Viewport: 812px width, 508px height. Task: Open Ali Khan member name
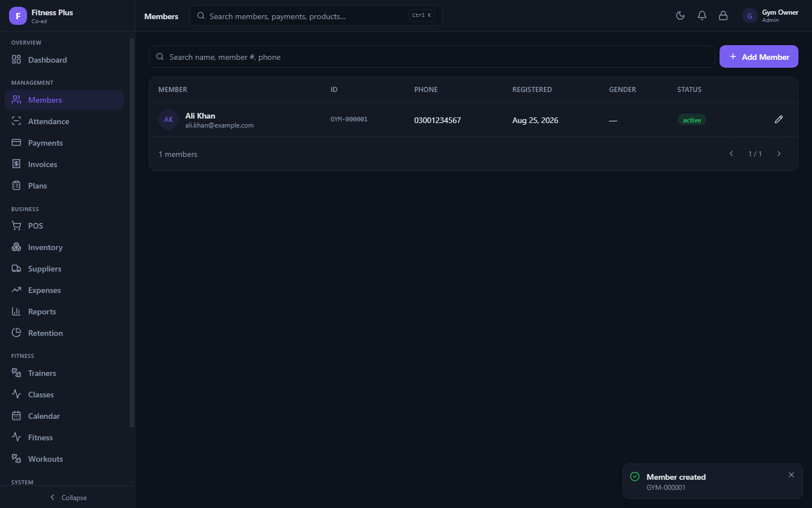[200, 116]
